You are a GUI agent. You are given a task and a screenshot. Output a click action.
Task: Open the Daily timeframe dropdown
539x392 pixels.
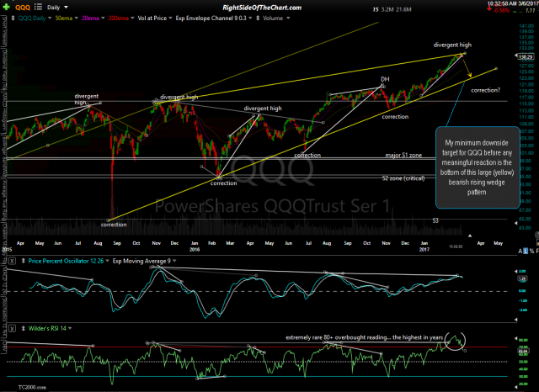pyautogui.click(x=57, y=8)
